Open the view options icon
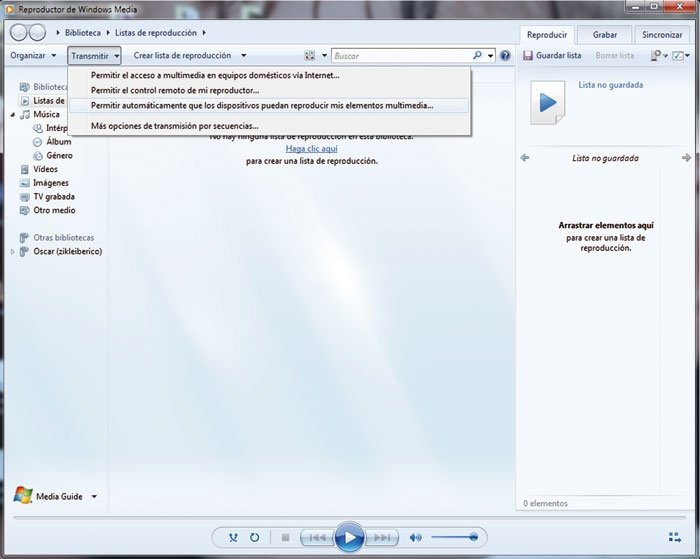This screenshot has height=559, width=700. [x=309, y=55]
